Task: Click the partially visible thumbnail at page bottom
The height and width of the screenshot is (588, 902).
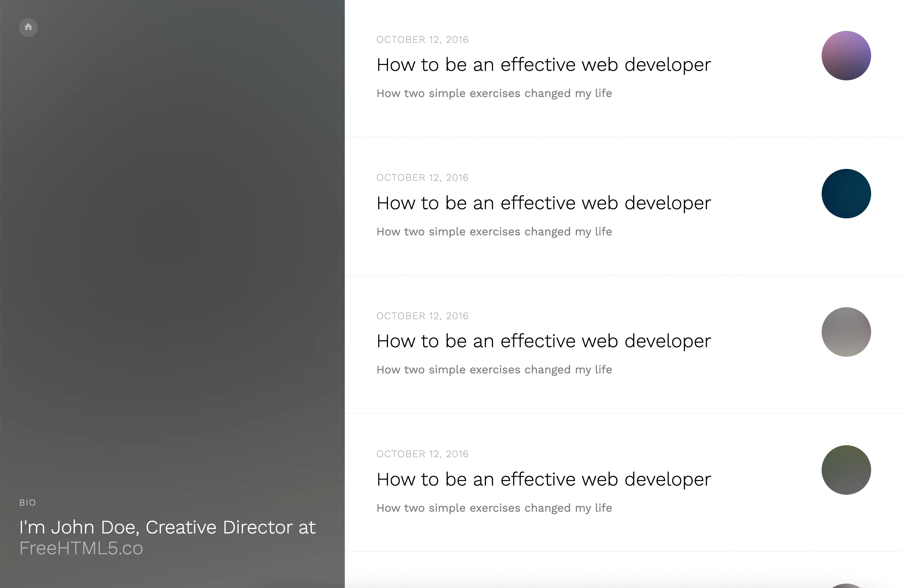Action: coord(846,585)
